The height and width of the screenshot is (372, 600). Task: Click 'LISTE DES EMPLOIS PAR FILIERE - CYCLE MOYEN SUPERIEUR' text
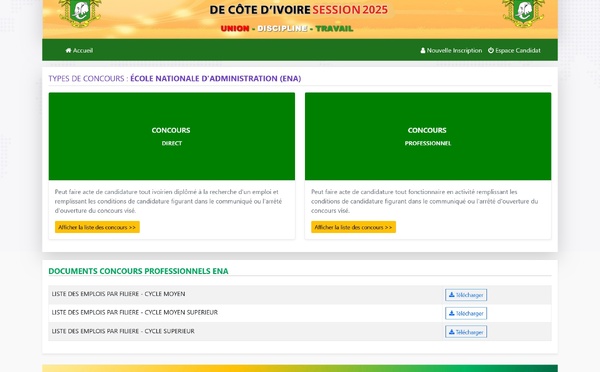click(x=135, y=312)
